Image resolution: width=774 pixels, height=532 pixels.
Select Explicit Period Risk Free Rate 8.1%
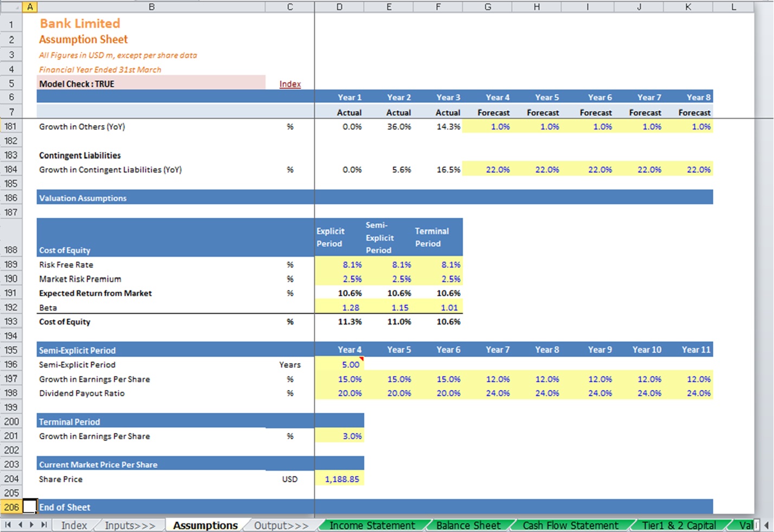(339, 264)
